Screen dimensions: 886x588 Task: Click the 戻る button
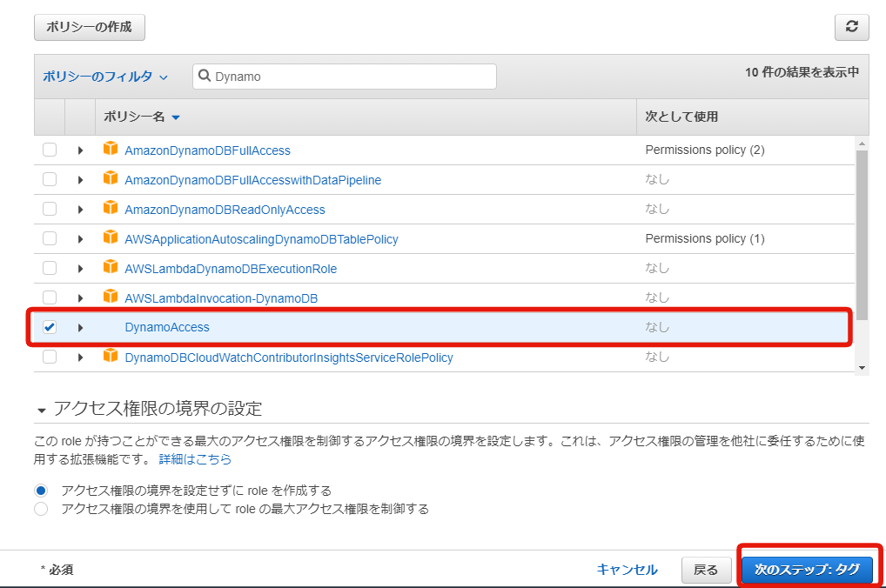pyautogui.click(x=706, y=570)
